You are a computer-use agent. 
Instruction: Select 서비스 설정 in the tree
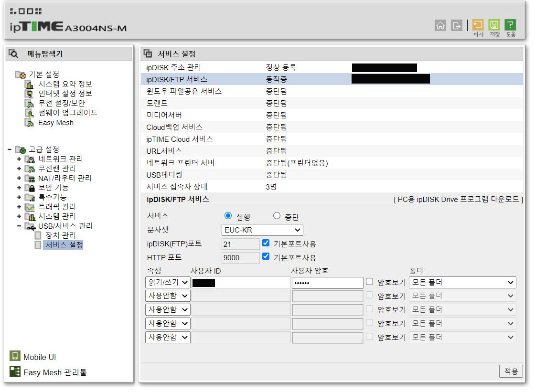(64, 245)
